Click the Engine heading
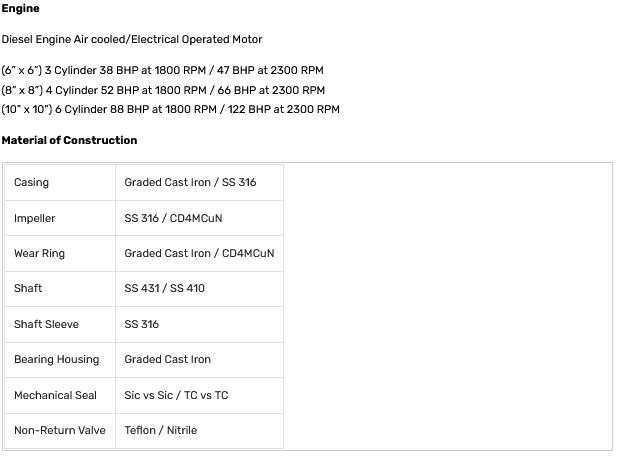Viewport: 618px width, 459px height. click(21, 9)
